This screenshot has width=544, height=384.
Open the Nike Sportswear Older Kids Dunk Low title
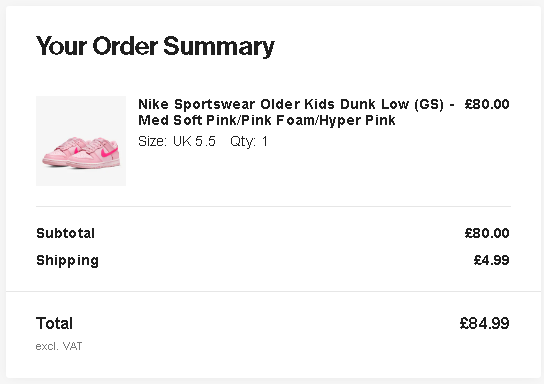pos(291,104)
